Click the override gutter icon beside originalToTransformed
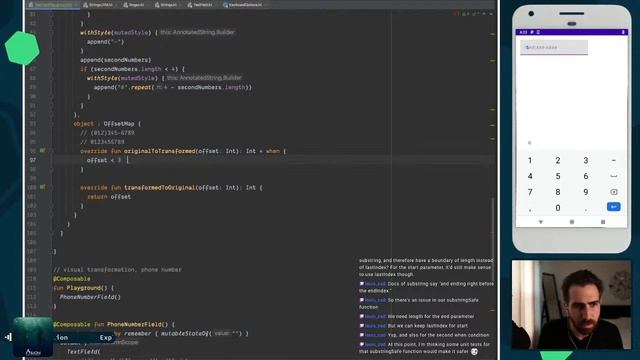Viewport: 640px width, 360px height. click(x=42, y=151)
